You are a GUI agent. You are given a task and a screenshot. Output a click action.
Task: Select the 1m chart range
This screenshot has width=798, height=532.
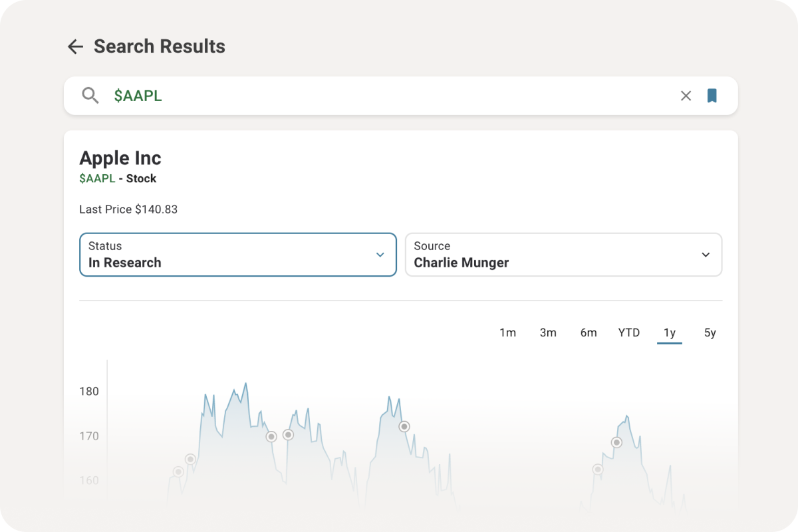point(508,332)
